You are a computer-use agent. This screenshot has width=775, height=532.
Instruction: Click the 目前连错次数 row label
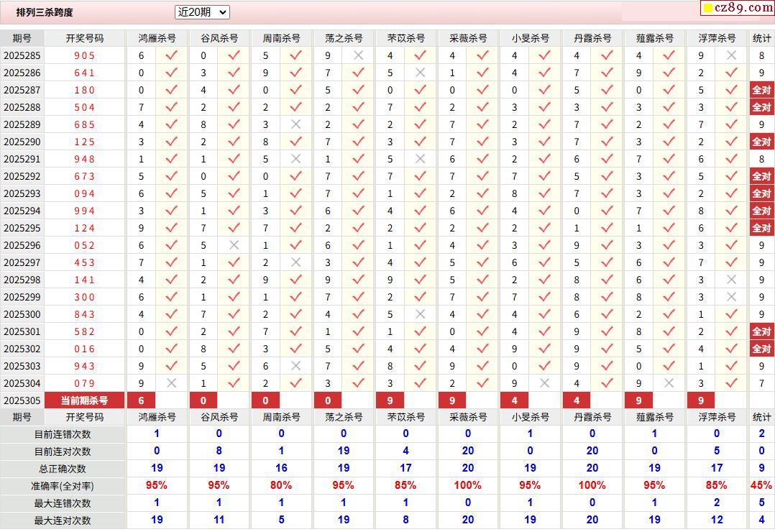point(63,435)
